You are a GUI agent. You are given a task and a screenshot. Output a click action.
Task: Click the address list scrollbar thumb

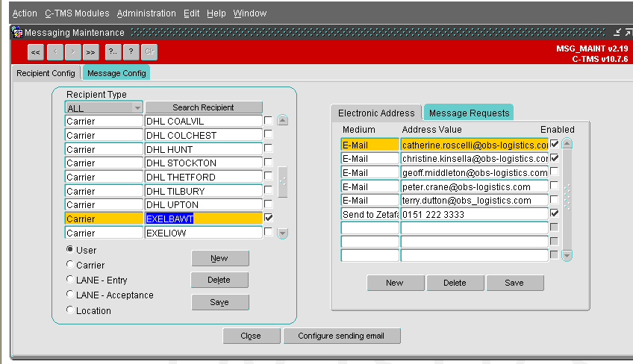567,200
